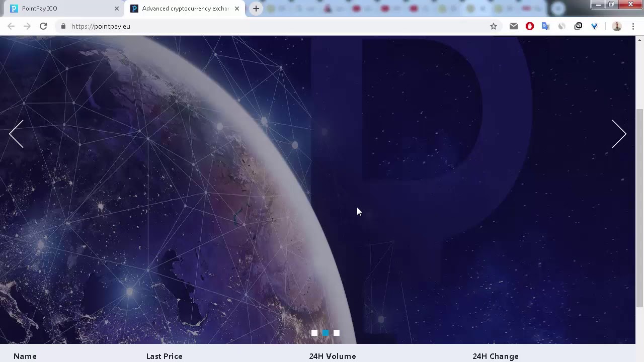The image size is (644, 362).
Task: Close the PointPay ICO tab
Action: coord(117,9)
